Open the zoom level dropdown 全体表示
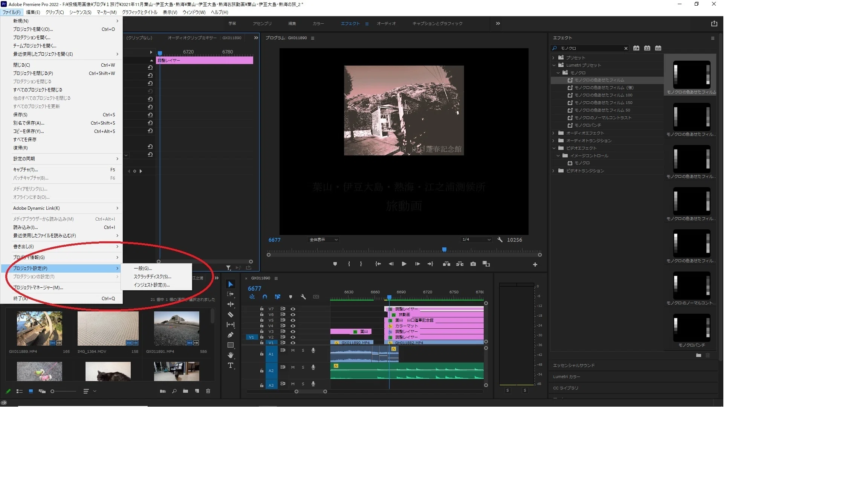 click(x=323, y=239)
